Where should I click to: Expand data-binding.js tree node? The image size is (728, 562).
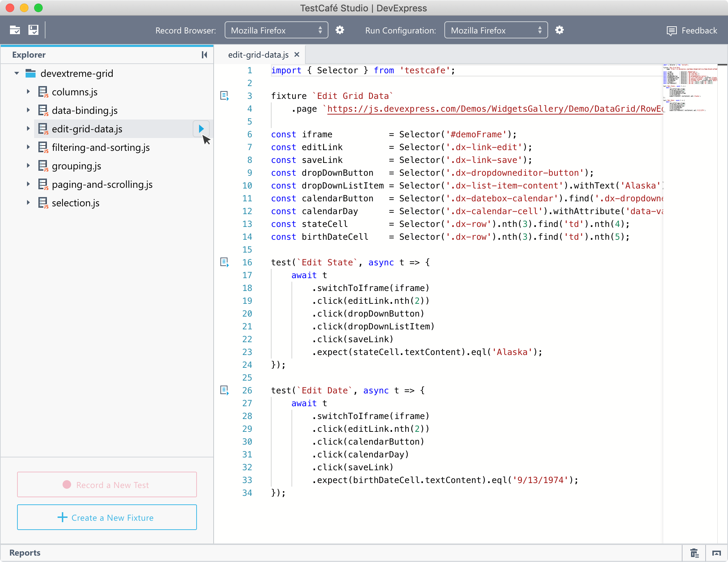28,110
